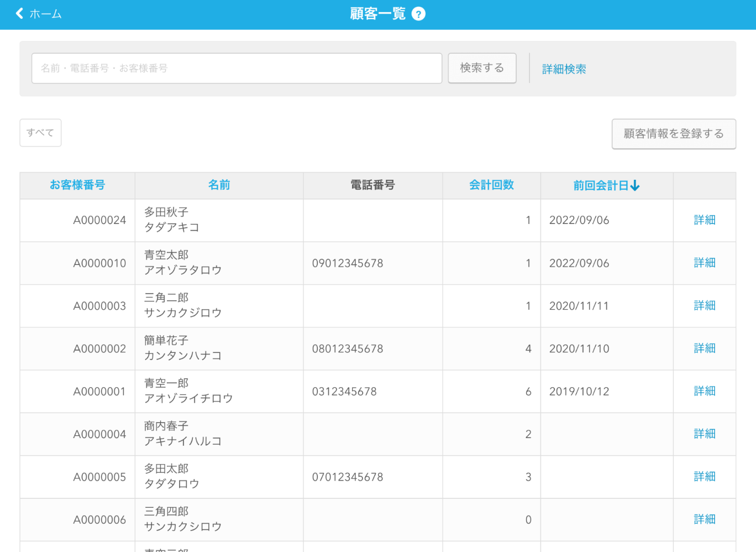This screenshot has height=552, width=756.
Task: Open 詳細 for customer 青空太郎
Action: 704,263
